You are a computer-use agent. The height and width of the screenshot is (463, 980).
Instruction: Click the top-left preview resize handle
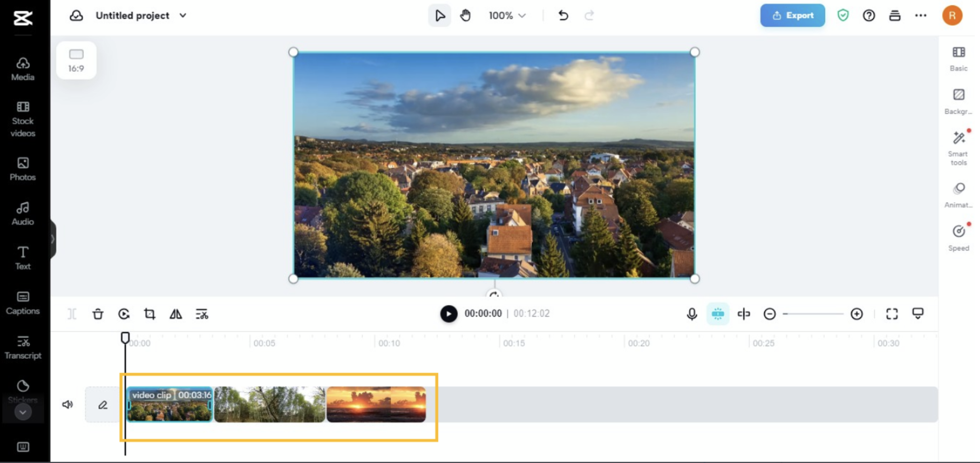point(293,52)
